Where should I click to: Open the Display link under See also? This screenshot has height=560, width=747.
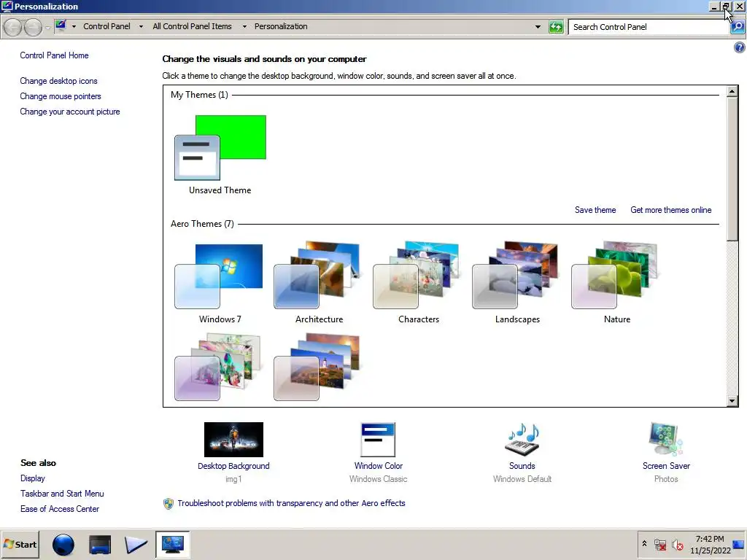point(33,478)
